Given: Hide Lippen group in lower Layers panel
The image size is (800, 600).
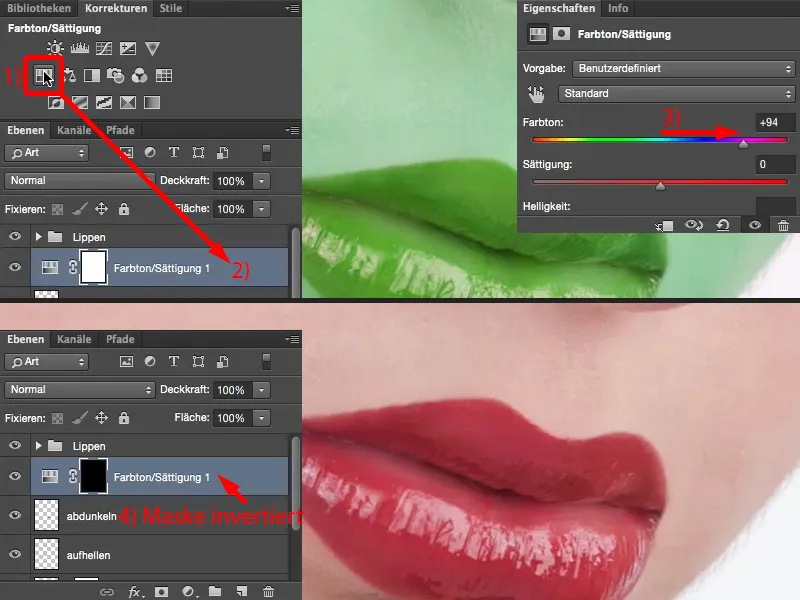Looking at the screenshot, I should (x=15, y=445).
